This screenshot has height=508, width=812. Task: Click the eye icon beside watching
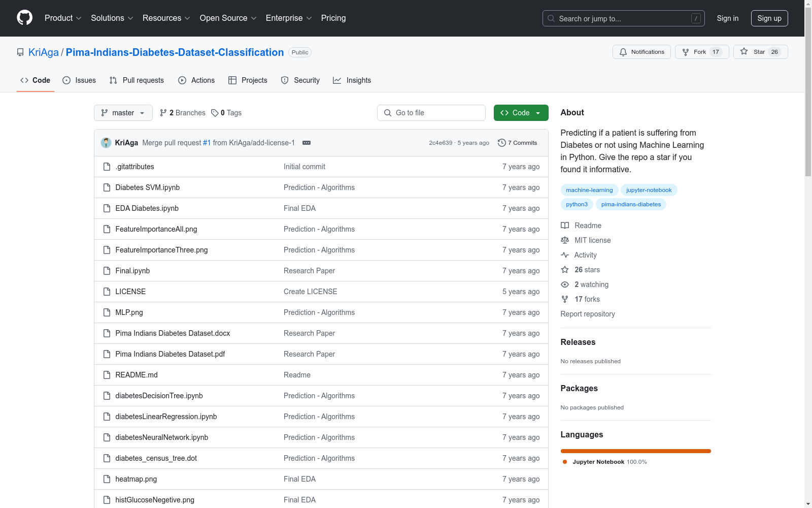[565, 284]
